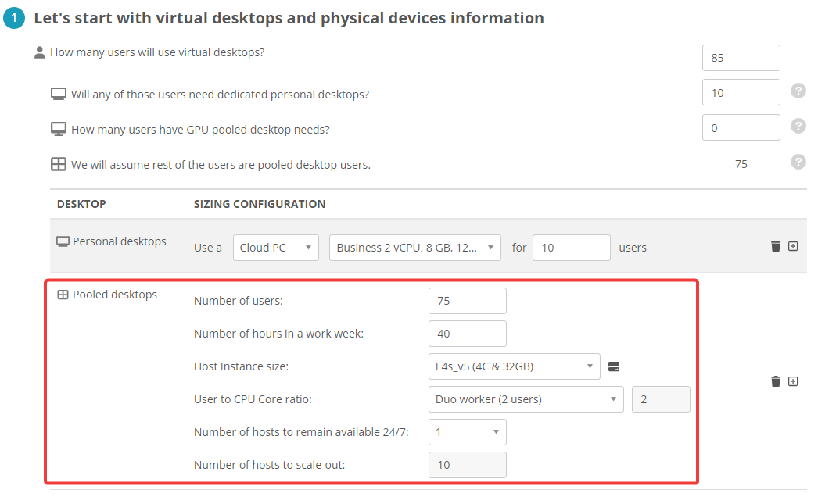Click the GPU pooled desktop users field
Screen dimensions: 818x504
[x=741, y=128]
